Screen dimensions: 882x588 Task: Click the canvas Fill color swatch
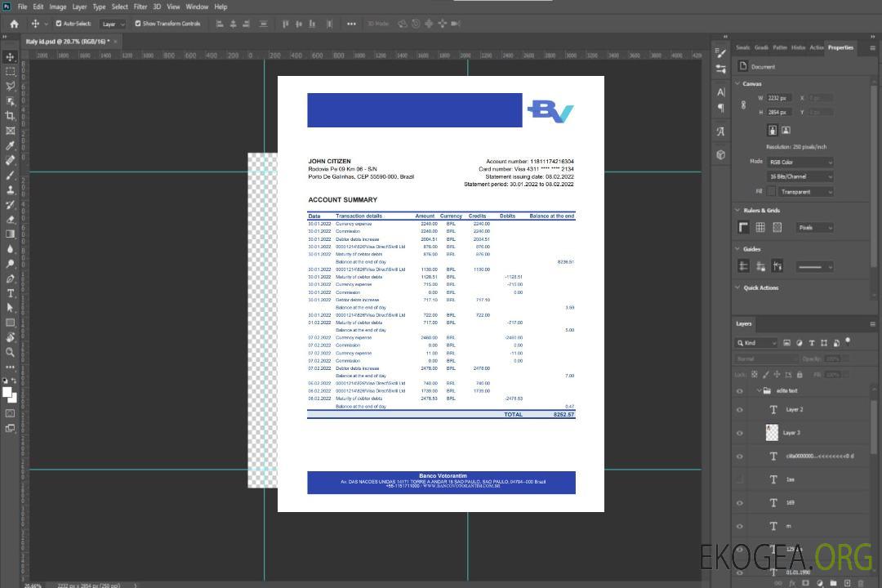pyautogui.click(x=772, y=192)
